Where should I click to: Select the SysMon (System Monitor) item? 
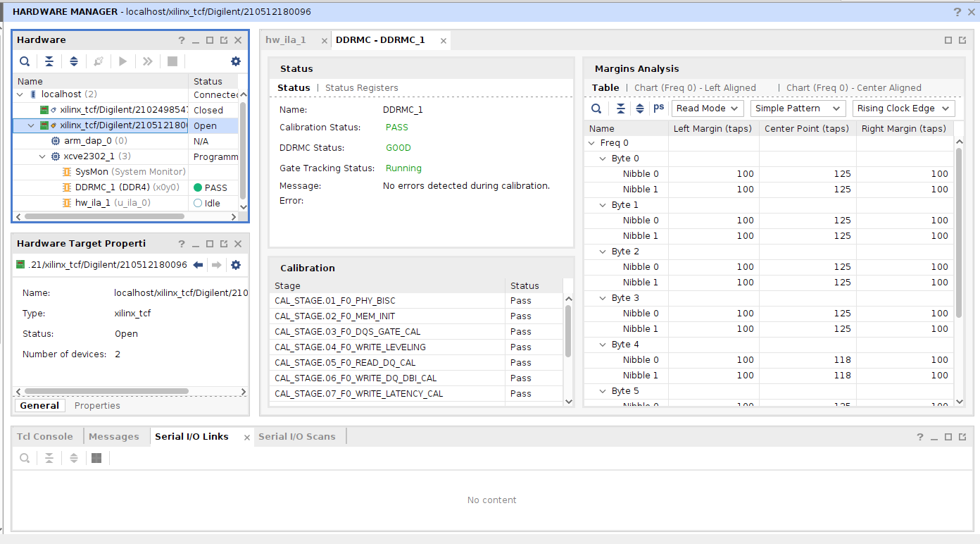point(124,172)
